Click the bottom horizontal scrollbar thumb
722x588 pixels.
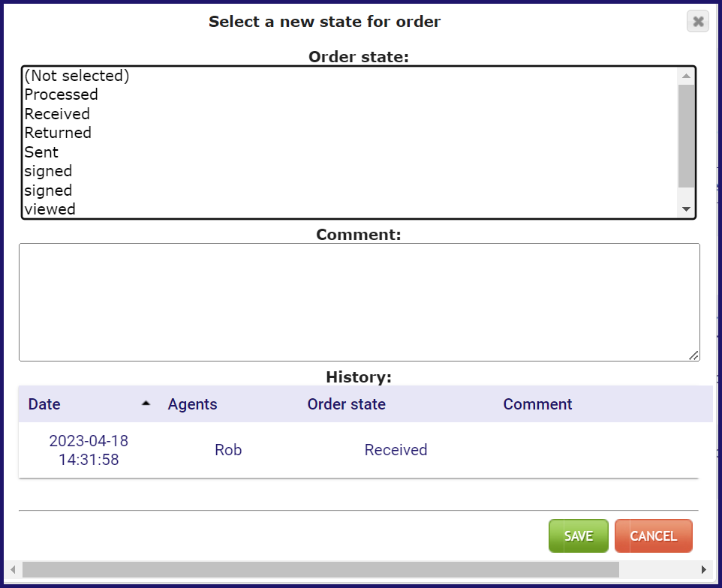320,569
